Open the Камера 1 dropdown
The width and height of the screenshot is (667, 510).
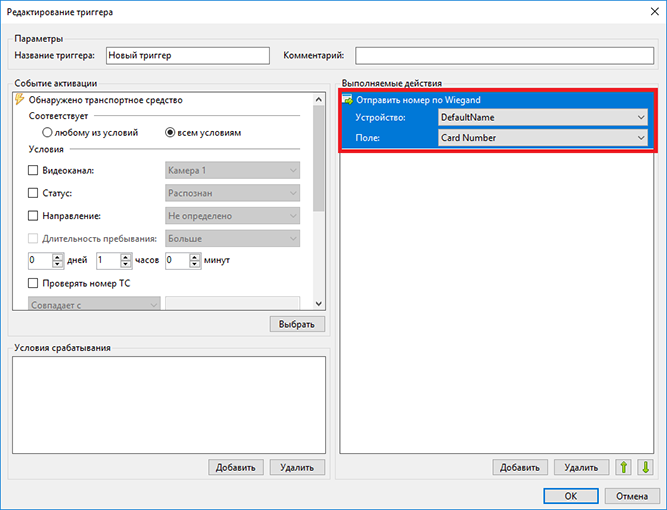[232, 170]
